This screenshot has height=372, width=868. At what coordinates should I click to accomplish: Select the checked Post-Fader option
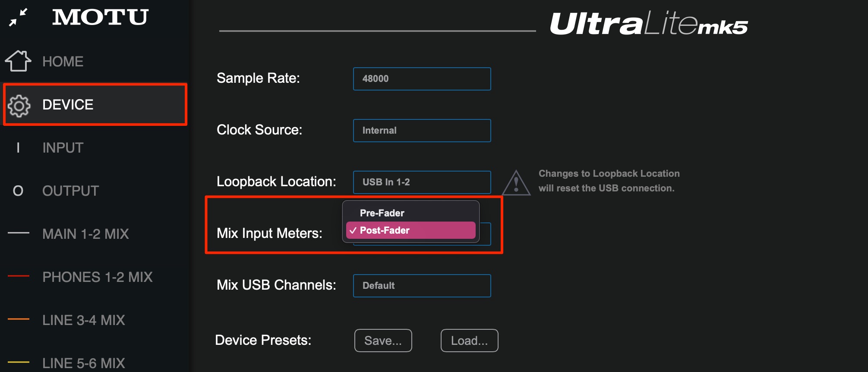point(410,230)
